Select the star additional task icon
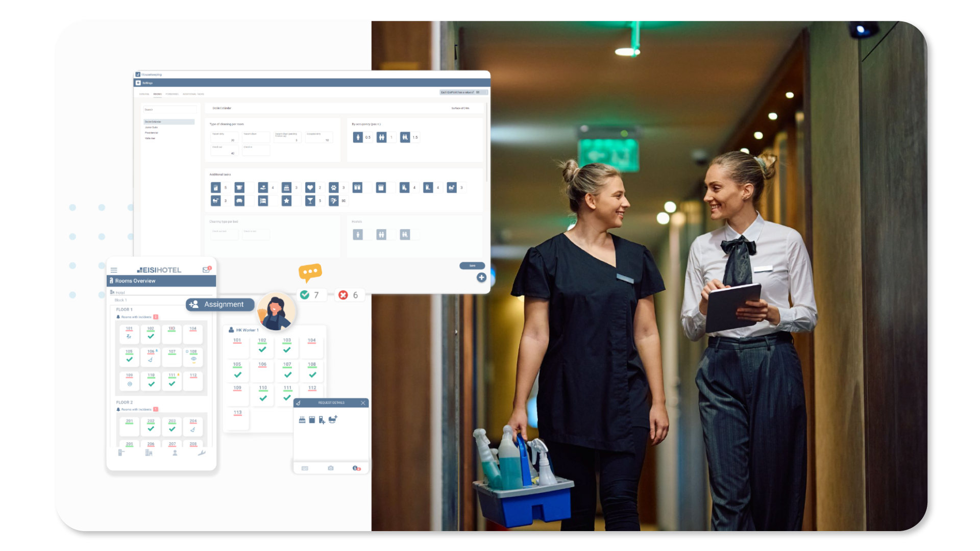The width and height of the screenshot is (980, 551). 286,201
